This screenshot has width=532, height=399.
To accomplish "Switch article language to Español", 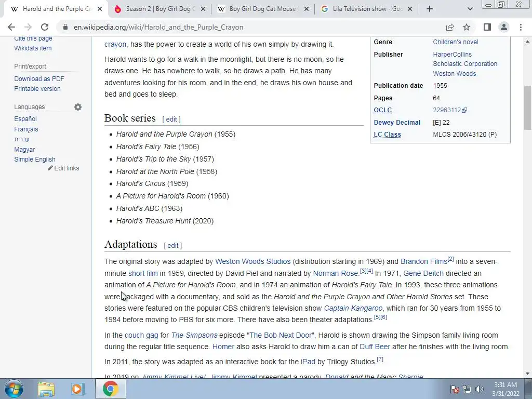I will (x=25, y=119).
